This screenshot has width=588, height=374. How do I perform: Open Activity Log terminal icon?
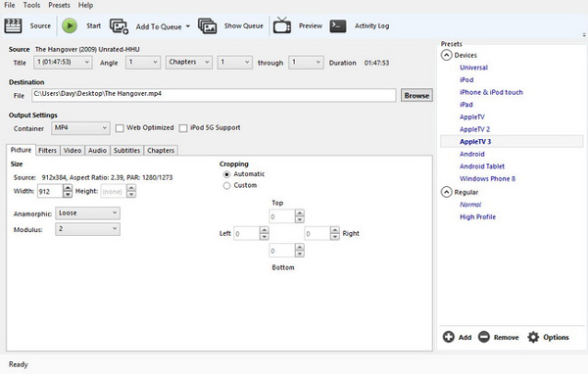pos(338,25)
